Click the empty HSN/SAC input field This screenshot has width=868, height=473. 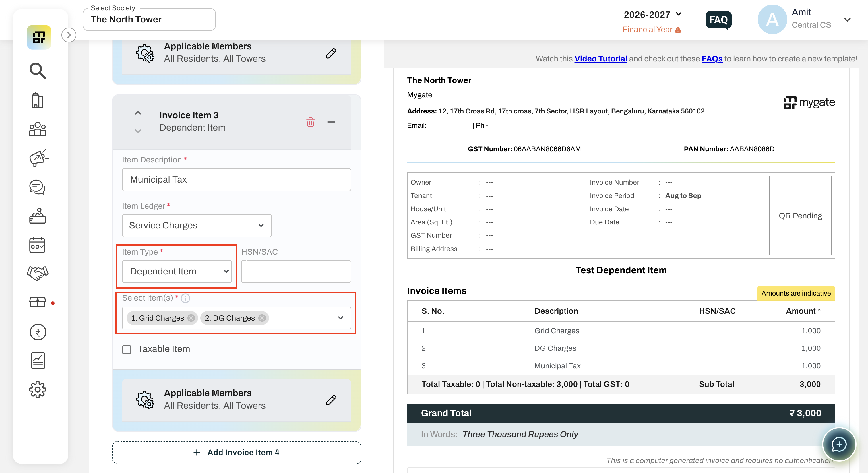pyautogui.click(x=296, y=271)
